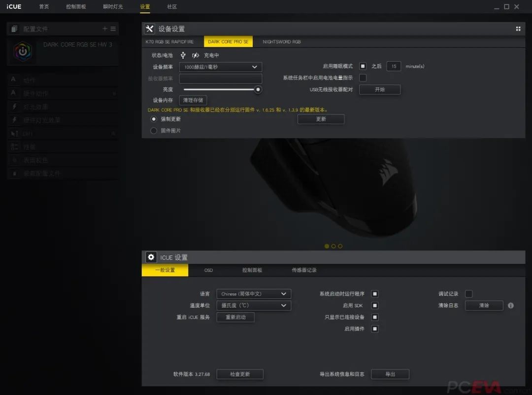Open 控制面板 dashboard menu
The height and width of the screenshot is (395, 532).
pos(76,6)
